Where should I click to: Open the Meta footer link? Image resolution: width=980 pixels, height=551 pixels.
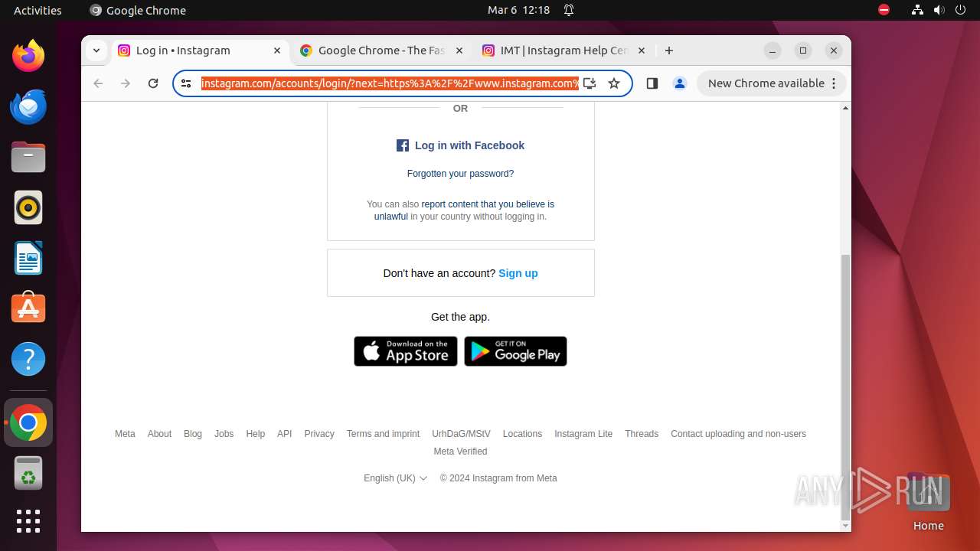point(125,434)
